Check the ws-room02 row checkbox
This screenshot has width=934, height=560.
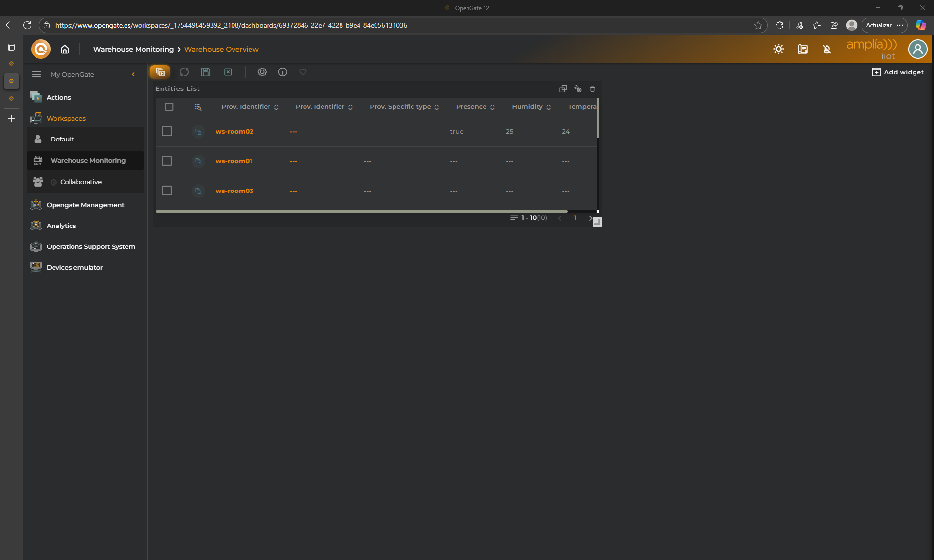tap(167, 131)
